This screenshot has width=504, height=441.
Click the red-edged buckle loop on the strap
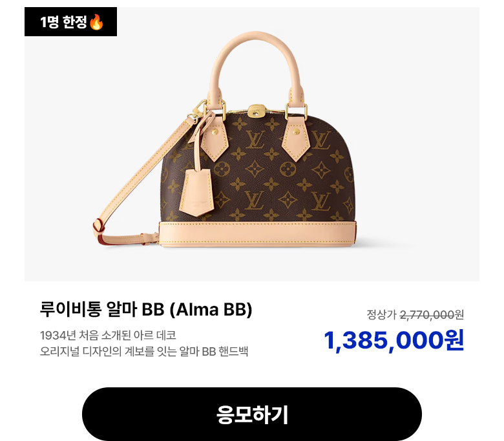99,229
